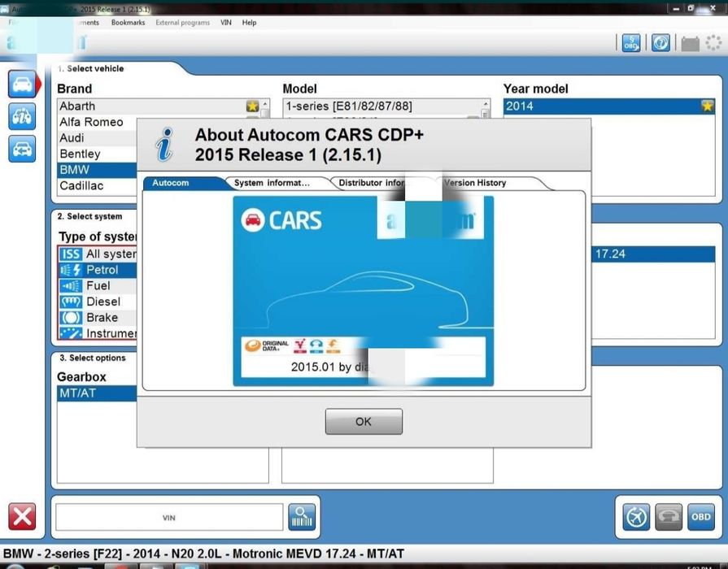
Task: Open the OBD functions sidebar icon
Action: coord(22,116)
